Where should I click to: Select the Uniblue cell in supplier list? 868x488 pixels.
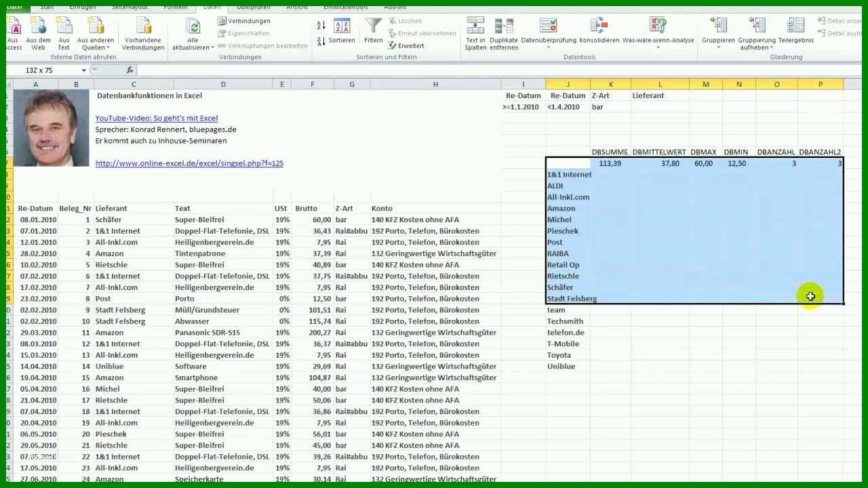(x=568, y=367)
